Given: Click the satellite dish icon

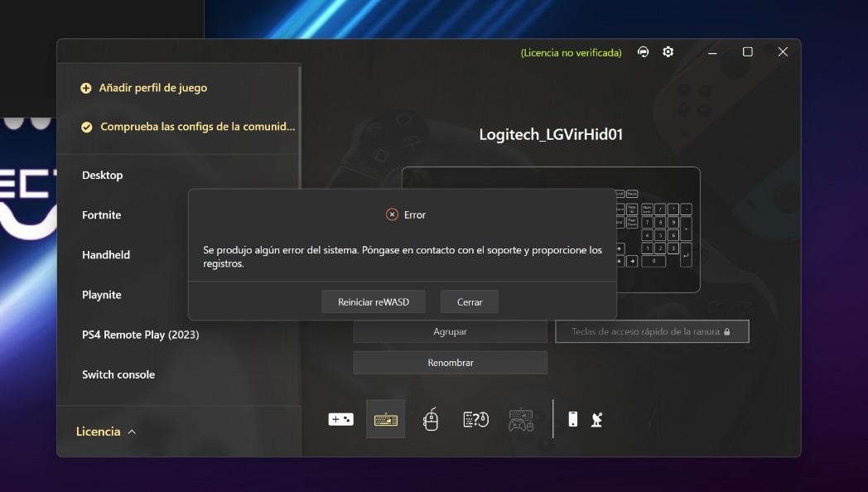Looking at the screenshot, I should (596, 420).
